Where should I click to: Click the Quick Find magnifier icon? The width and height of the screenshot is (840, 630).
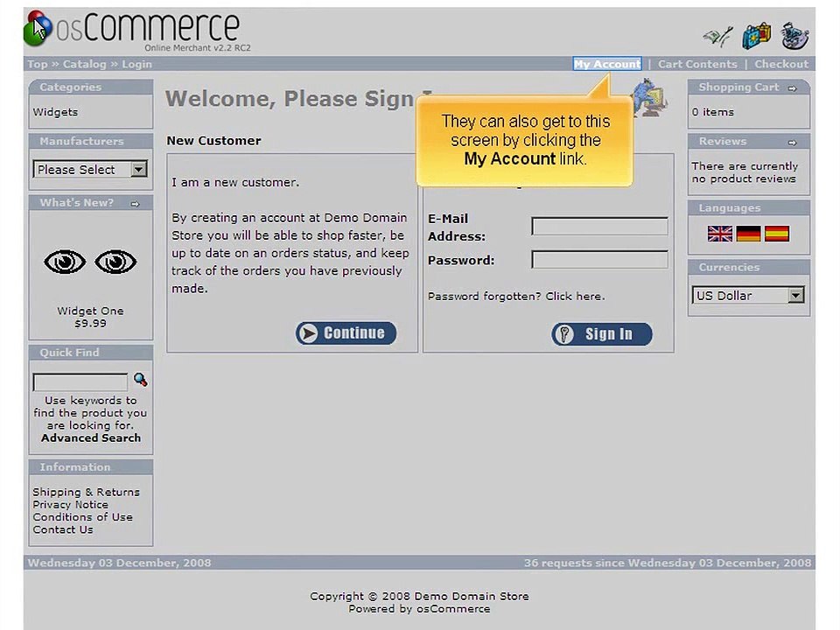[x=140, y=380]
